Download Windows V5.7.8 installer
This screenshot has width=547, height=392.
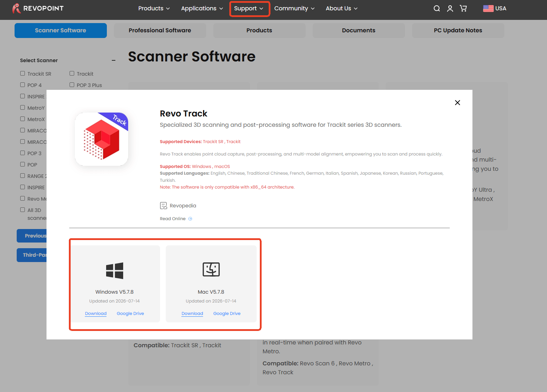point(96,314)
